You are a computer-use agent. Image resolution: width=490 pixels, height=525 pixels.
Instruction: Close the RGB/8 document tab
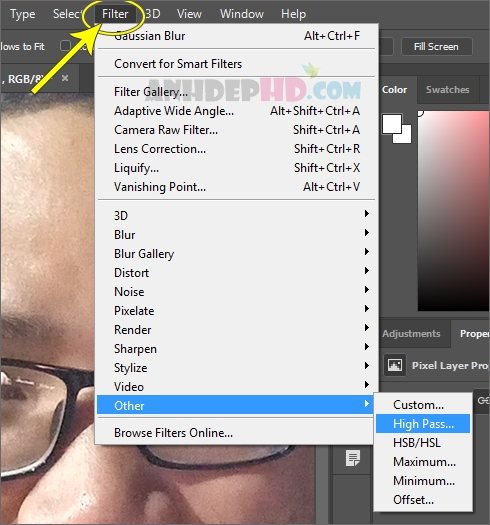click(65, 78)
